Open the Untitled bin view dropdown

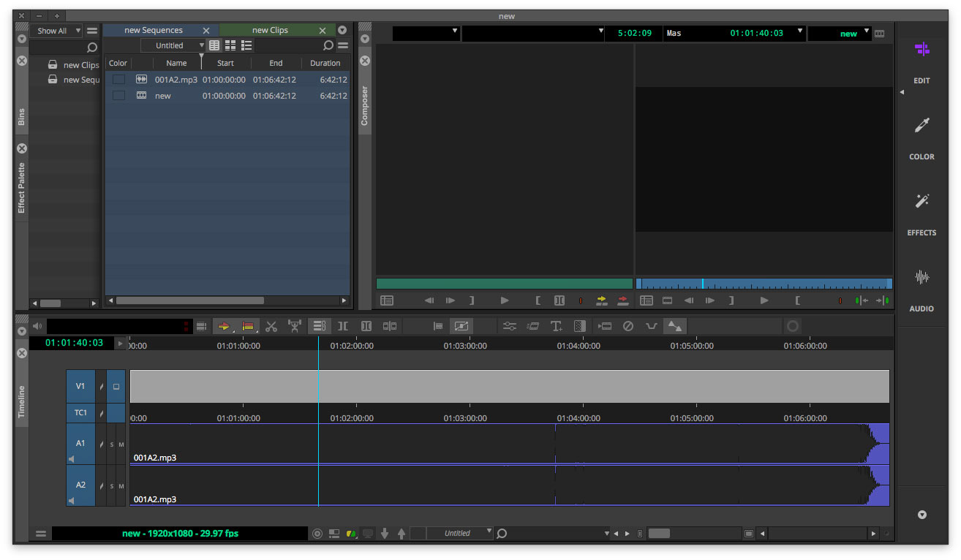(x=172, y=45)
